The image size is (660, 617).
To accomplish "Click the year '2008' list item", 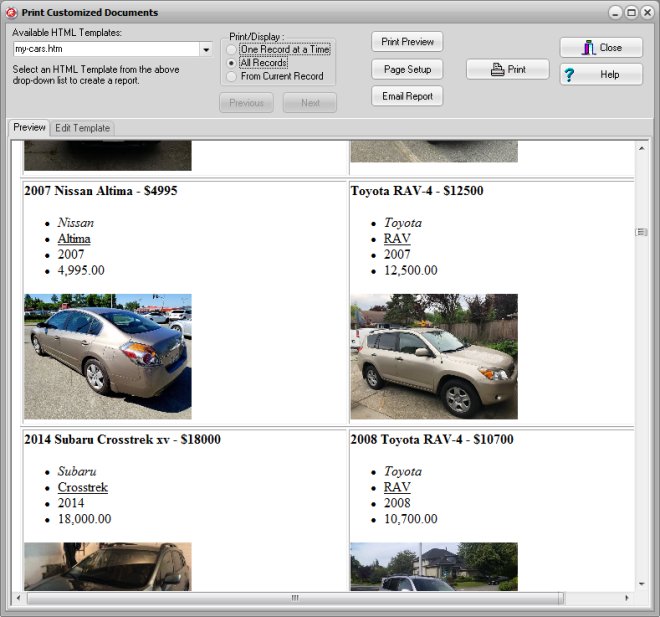I will pyautogui.click(x=397, y=503).
